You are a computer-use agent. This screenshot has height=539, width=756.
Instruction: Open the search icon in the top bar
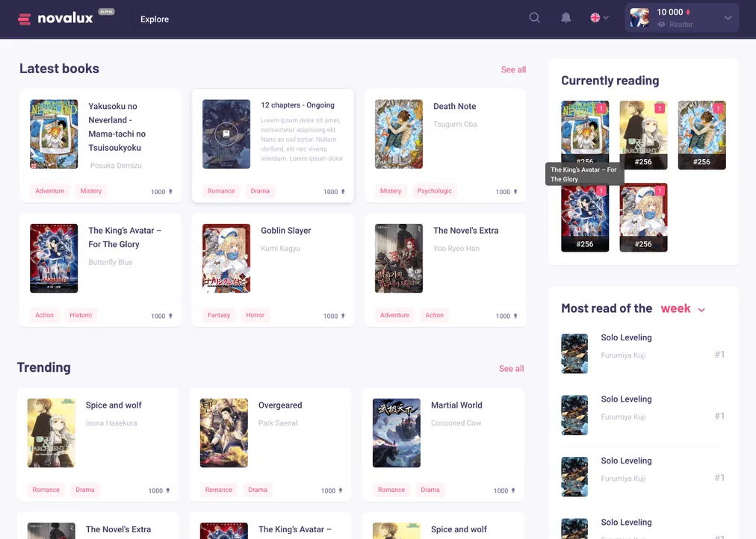click(x=534, y=17)
